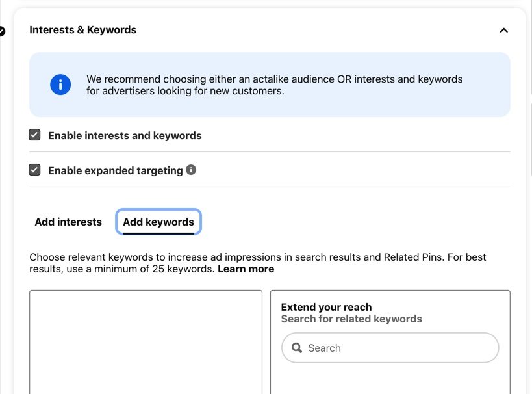The image size is (532, 394).
Task: Click the Search for related keywords subtitle
Action: tap(351, 319)
